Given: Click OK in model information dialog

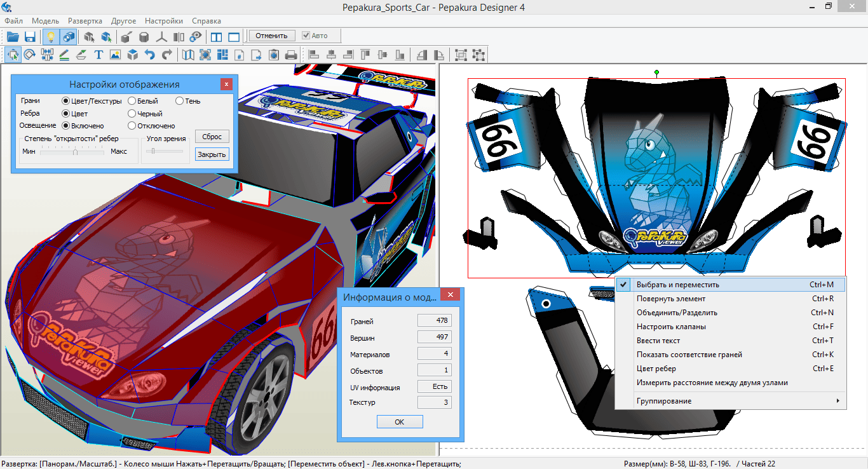Looking at the screenshot, I should pos(399,422).
